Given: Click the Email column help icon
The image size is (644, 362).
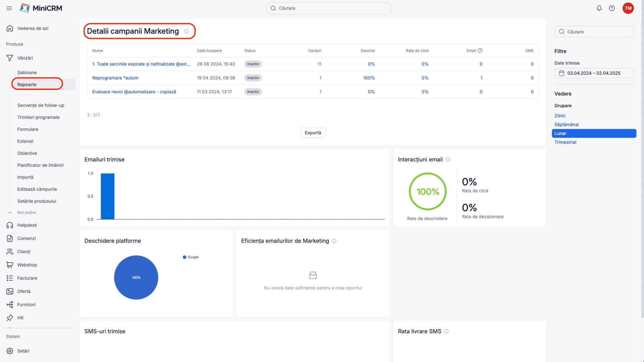Looking at the screenshot, I should click(x=480, y=51).
